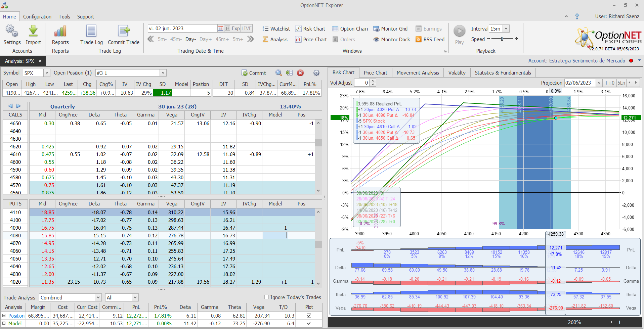Adjust the playback Speed slider
The width and height of the screenshot is (644, 329).
[502, 39]
